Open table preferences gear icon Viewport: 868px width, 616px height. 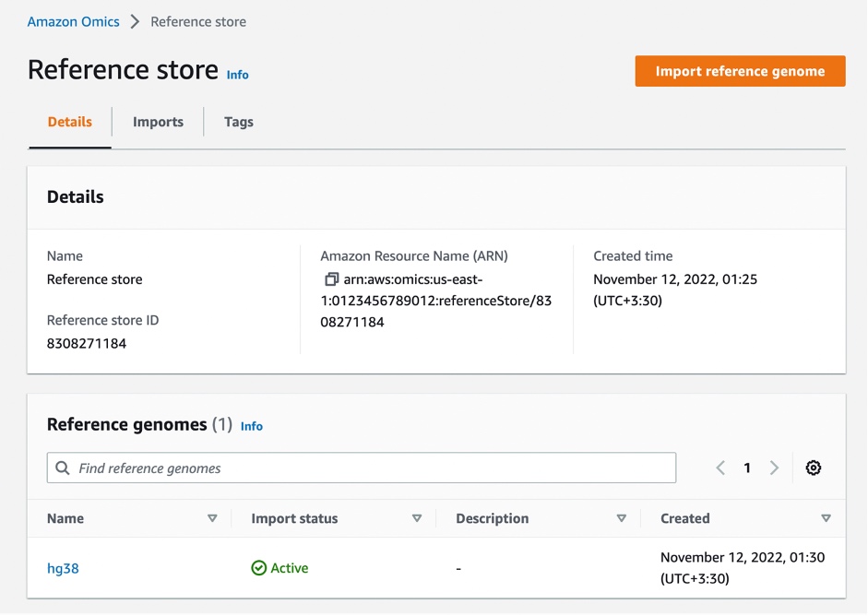tap(813, 468)
